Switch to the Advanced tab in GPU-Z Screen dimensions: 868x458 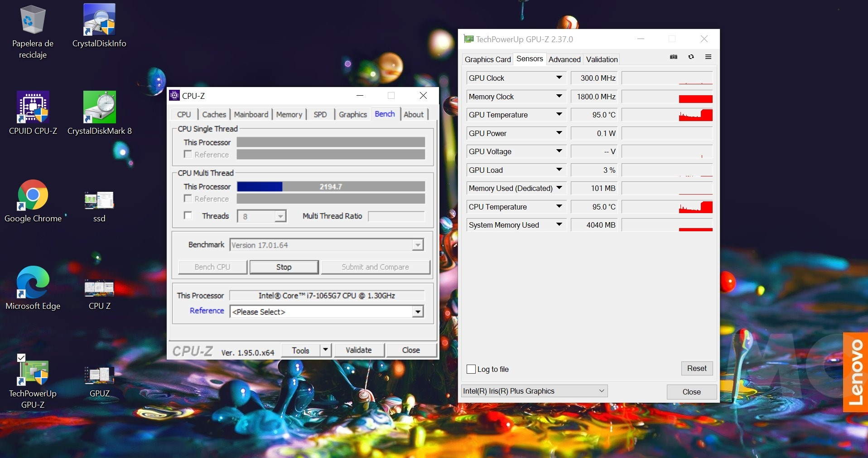click(564, 59)
